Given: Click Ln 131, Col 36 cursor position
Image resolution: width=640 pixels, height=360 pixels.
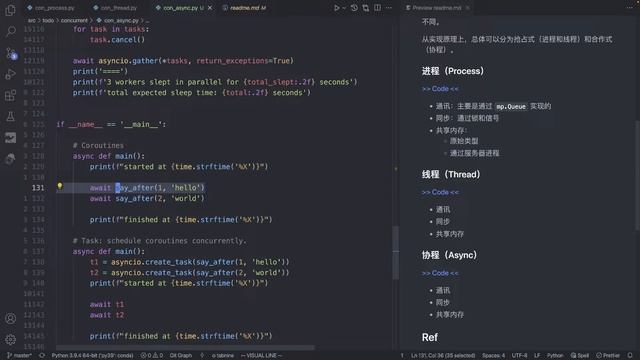Looking at the screenshot, I should pos(443,356).
